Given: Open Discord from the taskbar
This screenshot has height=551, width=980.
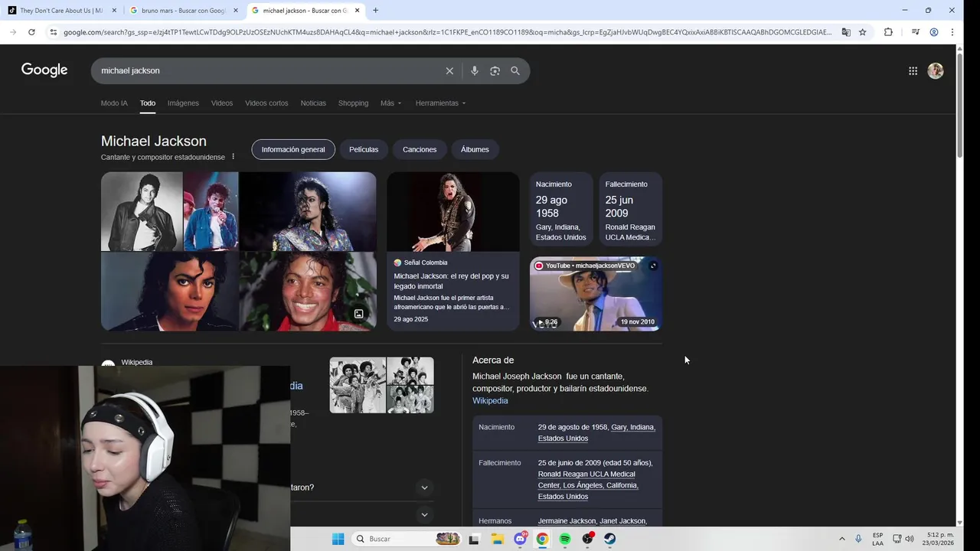Looking at the screenshot, I should coord(521,539).
